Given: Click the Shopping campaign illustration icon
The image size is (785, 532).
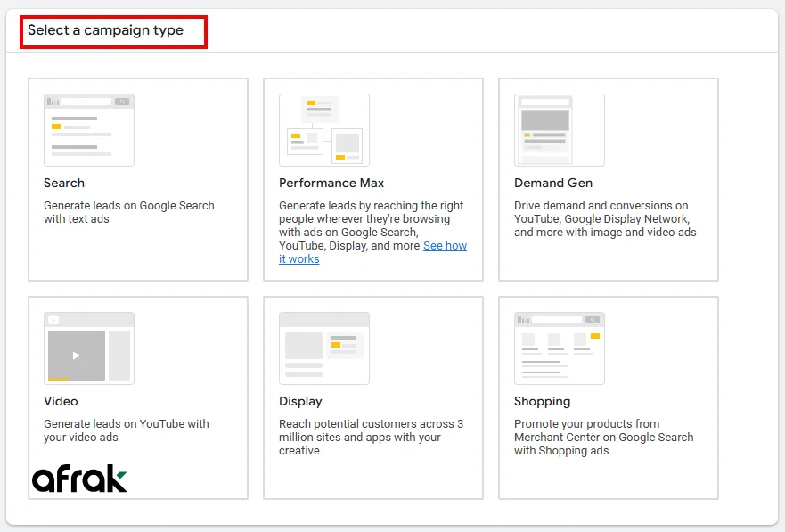Looking at the screenshot, I should tap(559, 348).
